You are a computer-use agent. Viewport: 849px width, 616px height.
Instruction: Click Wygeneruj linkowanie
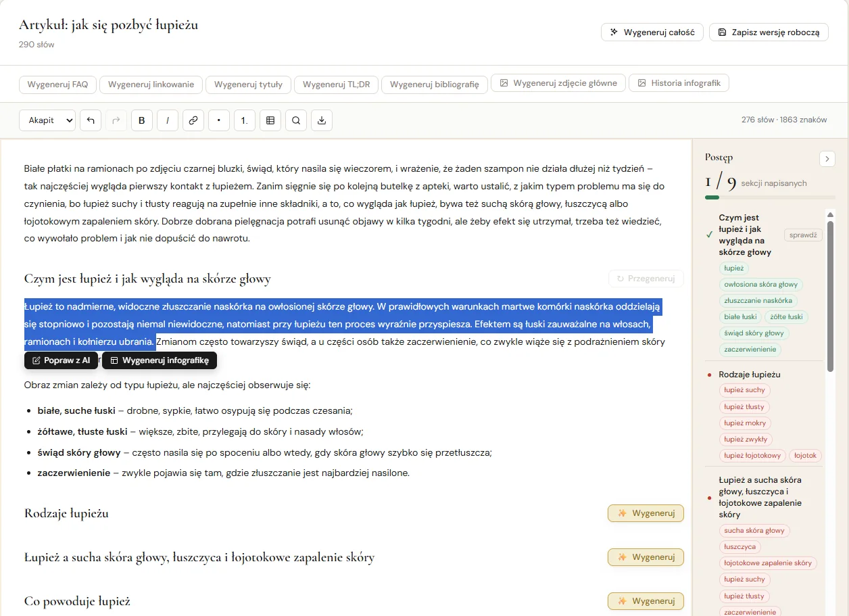pyautogui.click(x=151, y=85)
